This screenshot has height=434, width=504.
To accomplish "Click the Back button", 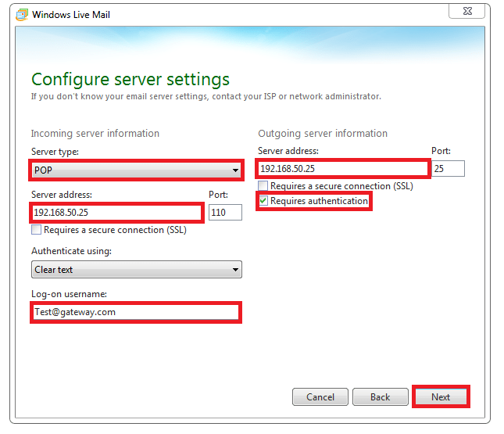I will click(381, 396).
